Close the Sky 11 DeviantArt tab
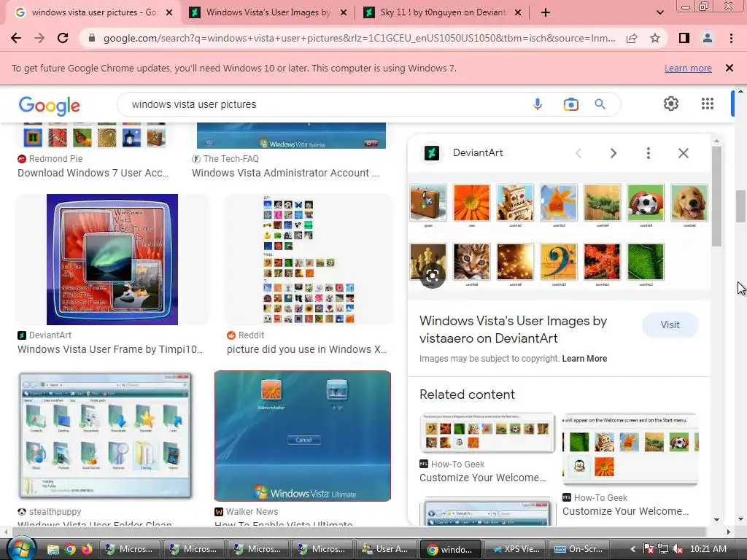Image resolution: width=747 pixels, height=560 pixels. click(518, 12)
